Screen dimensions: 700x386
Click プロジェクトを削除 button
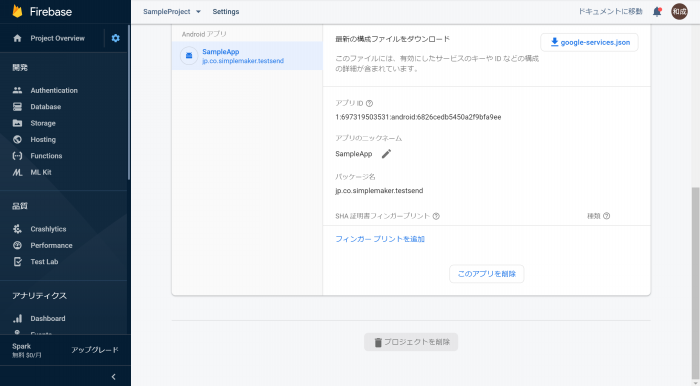click(411, 342)
